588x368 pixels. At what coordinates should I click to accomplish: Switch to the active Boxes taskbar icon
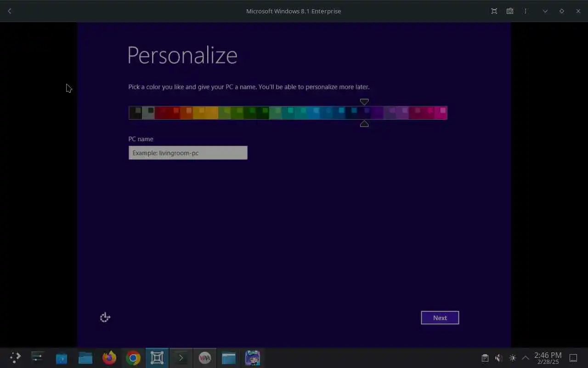pyautogui.click(x=157, y=358)
